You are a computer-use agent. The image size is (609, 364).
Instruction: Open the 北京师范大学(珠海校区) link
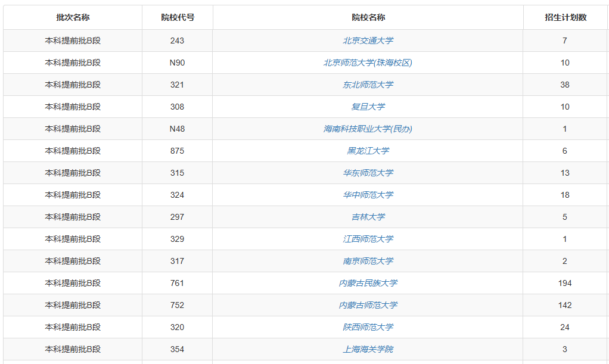point(368,63)
